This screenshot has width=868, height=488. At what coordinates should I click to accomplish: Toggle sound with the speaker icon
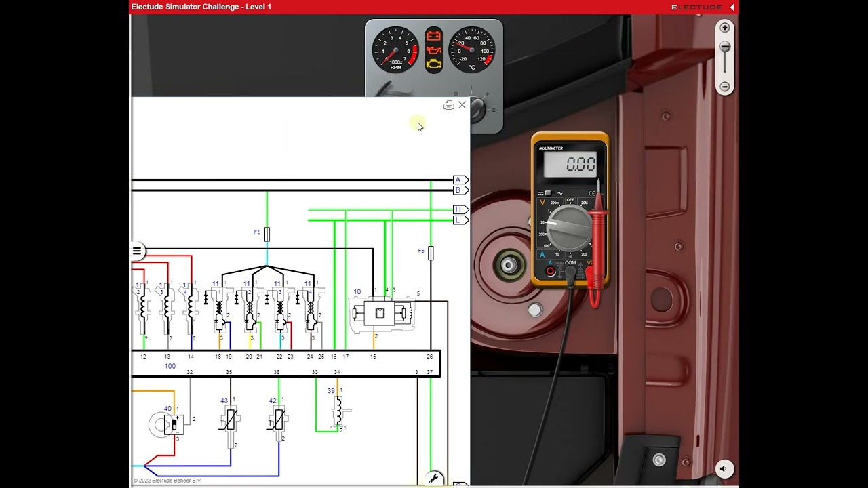point(724,468)
